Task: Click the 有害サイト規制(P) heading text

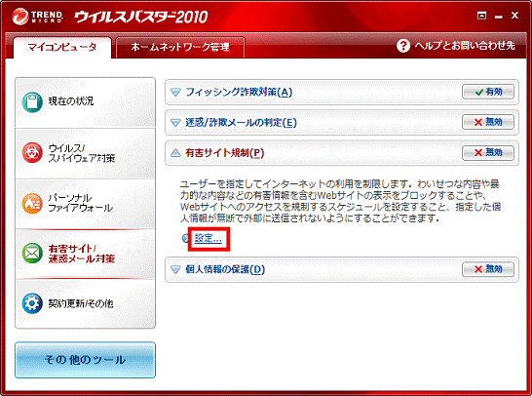Action: pos(225,153)
